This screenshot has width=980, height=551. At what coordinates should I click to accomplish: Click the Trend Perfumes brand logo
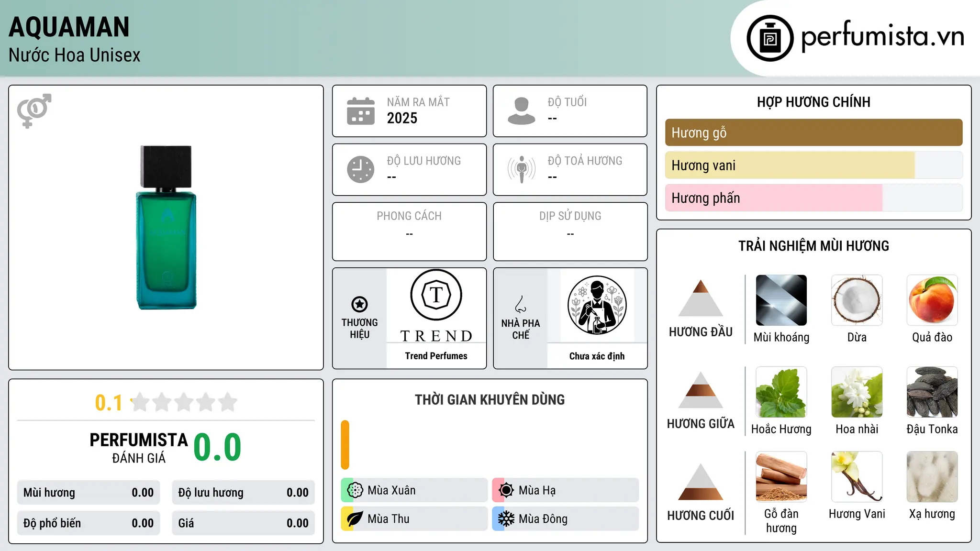point(436,306)
